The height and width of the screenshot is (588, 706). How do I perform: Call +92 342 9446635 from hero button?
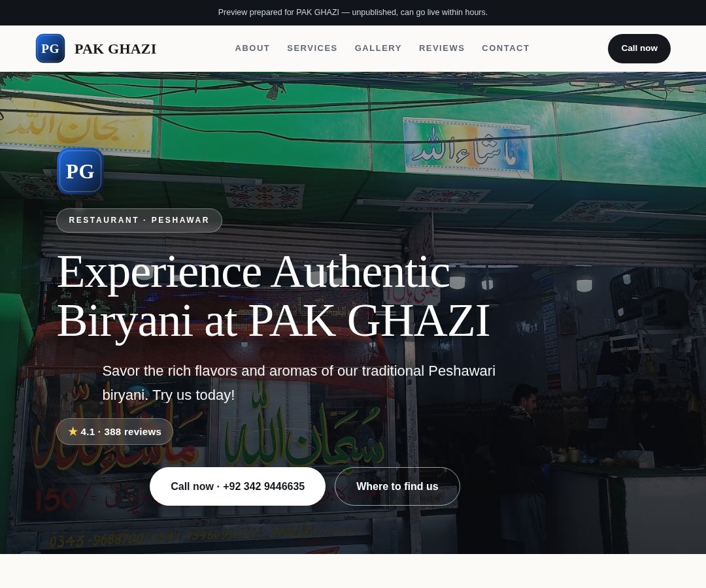237,486
